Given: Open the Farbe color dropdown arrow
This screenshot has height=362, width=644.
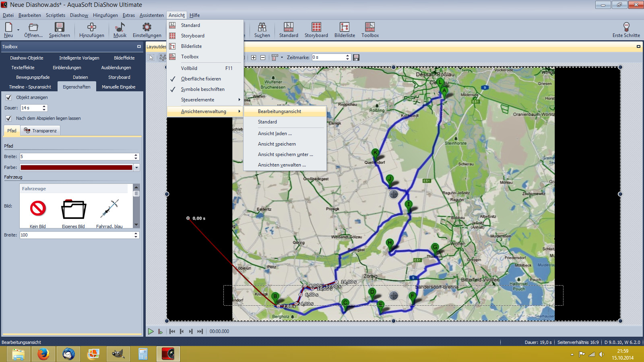Looking at the screenshot, I should tap(137, 167).
